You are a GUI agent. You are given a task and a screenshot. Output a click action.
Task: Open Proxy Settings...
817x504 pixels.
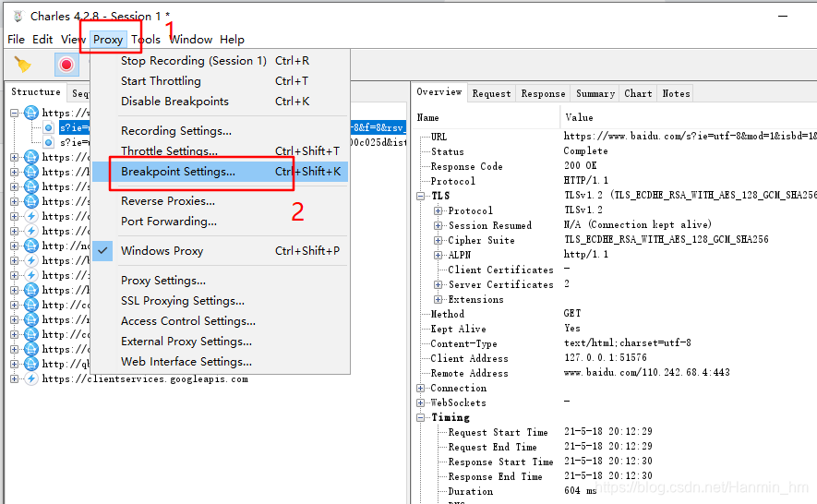pos(219,281)
